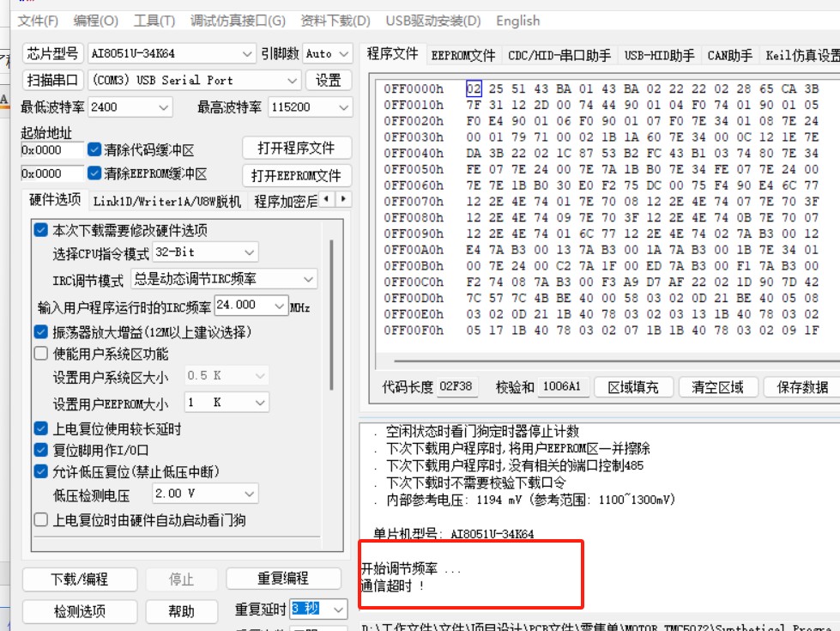Click the 检测选项 button
Image resolution: width=840 pixels, height=631 pixels.
tap(80, 611)
